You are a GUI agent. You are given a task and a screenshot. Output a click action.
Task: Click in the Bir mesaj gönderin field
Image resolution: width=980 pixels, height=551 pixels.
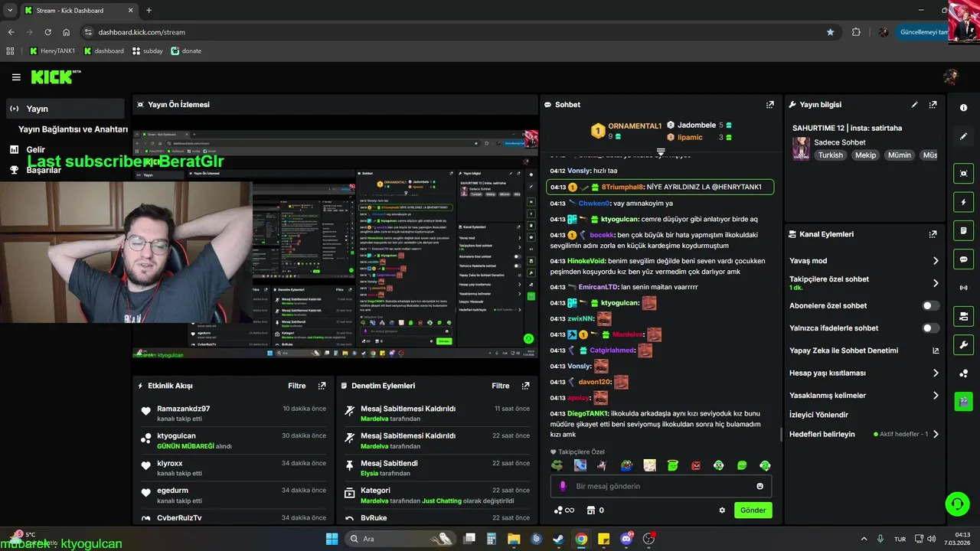661,486
